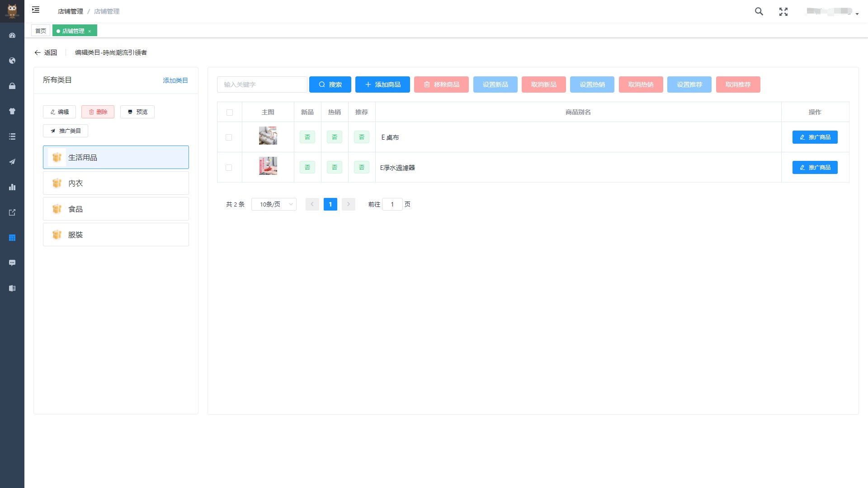Click the keyword search input field

pyautogui.click(x=262, y=84)
